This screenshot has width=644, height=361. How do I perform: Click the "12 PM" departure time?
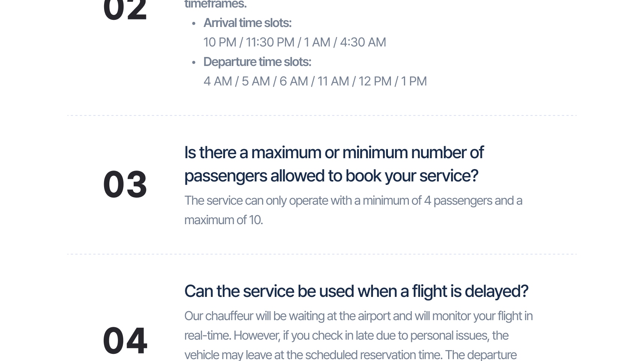(x=375, y=81)
